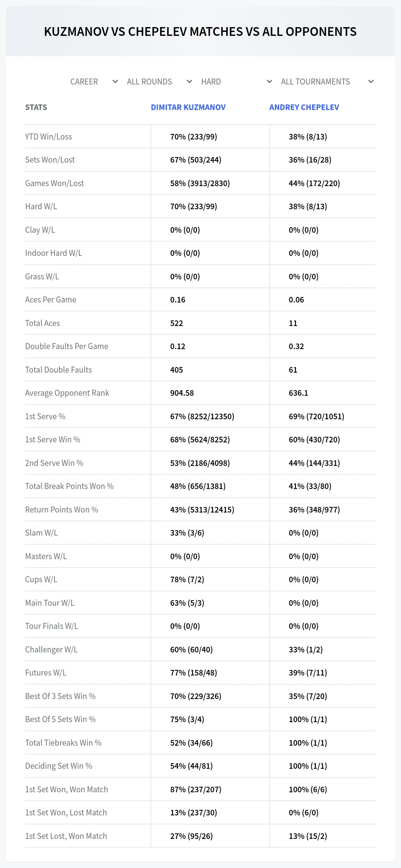Select the Challenger W/L row label
The image size is (401, 868).
(51, 650)
